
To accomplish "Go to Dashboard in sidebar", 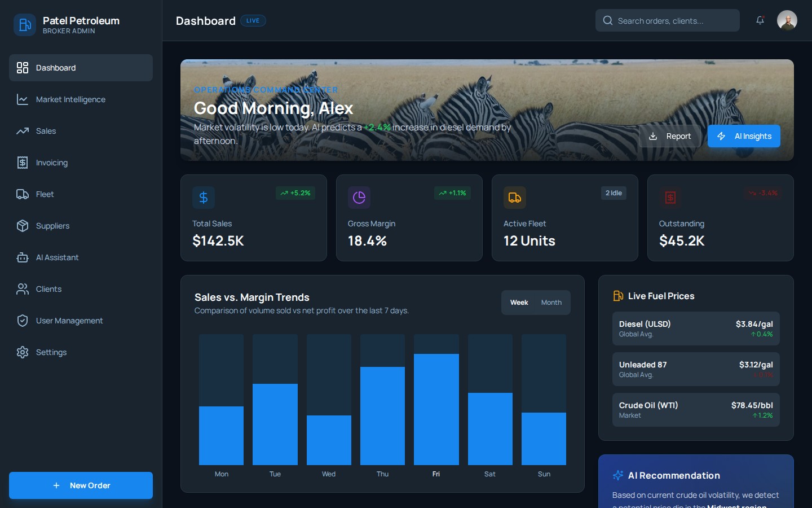I will 81,68.
